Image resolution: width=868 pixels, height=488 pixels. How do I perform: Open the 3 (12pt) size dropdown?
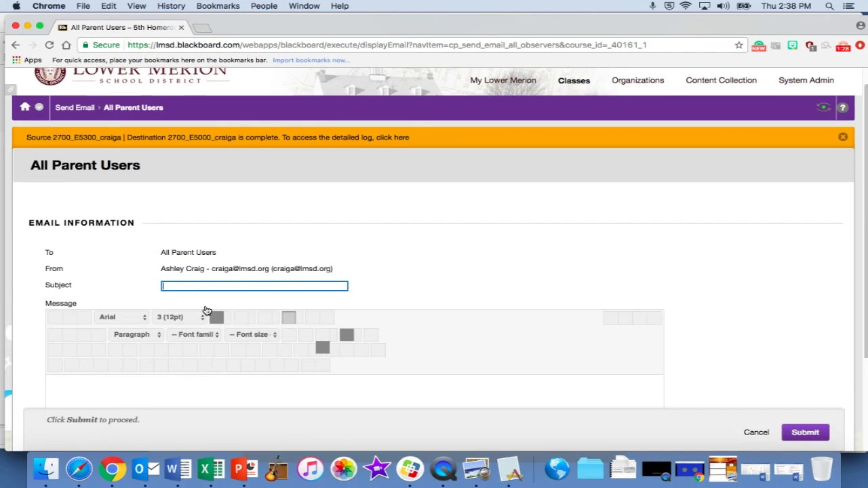[x=180, y=317]
